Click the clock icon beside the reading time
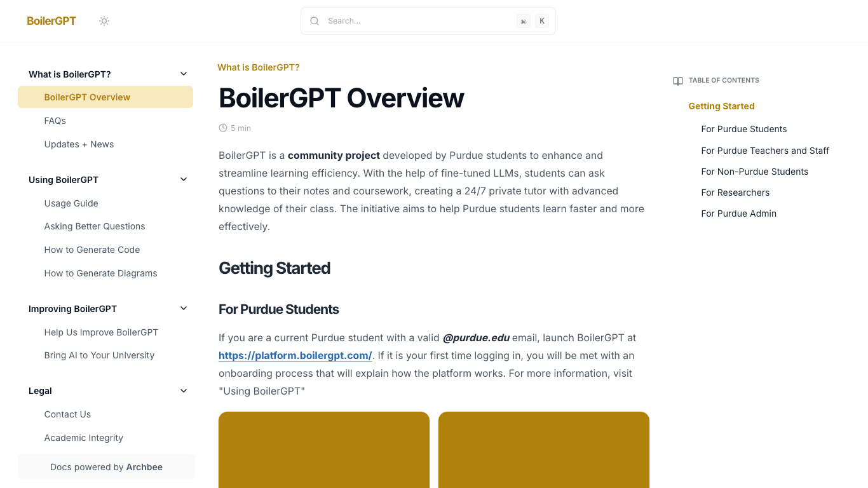The image size is (868, 488). 222,128
